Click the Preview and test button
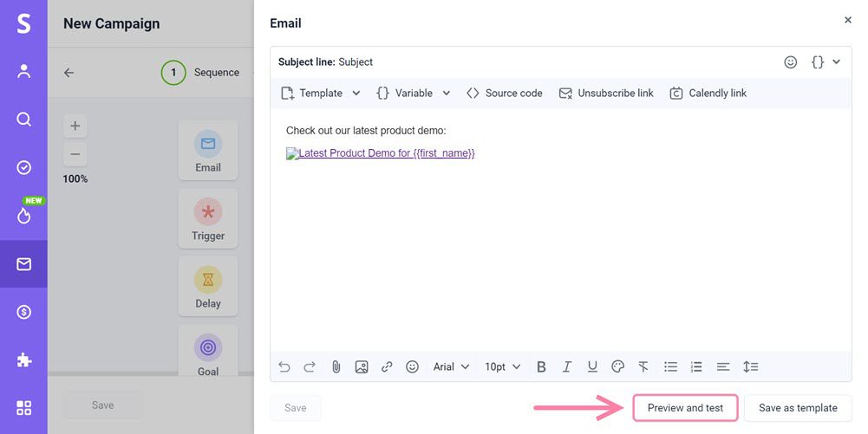 685,408
